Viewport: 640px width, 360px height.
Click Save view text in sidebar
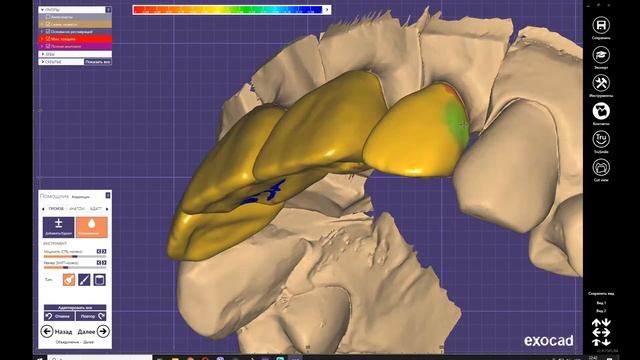tap(601, 293)
